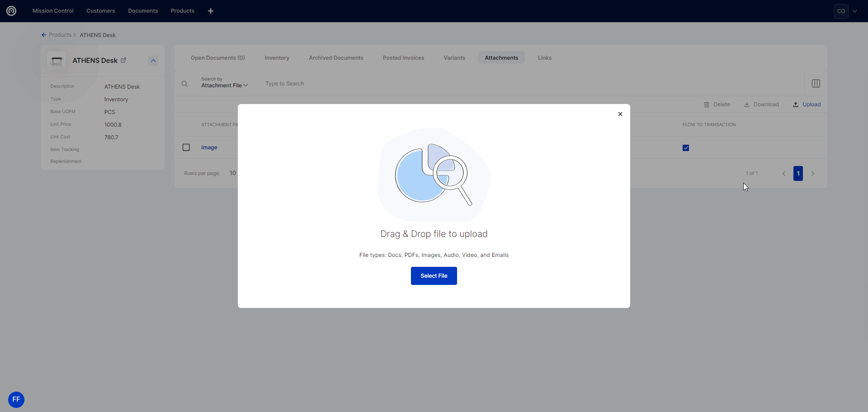
Task: Collapse the ATHENS Desk details panel
Action: (x=153, y=61)
